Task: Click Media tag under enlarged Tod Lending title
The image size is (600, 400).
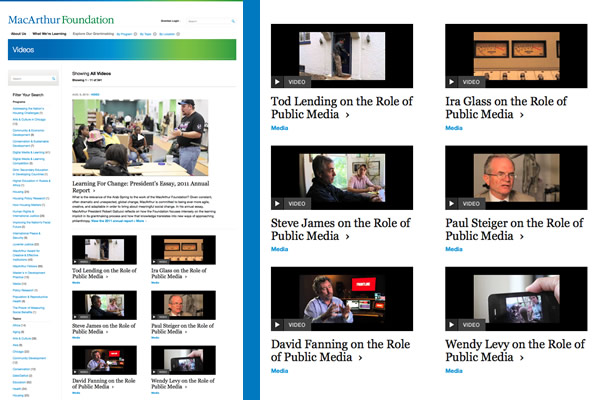Action: (x=280, y=130)
